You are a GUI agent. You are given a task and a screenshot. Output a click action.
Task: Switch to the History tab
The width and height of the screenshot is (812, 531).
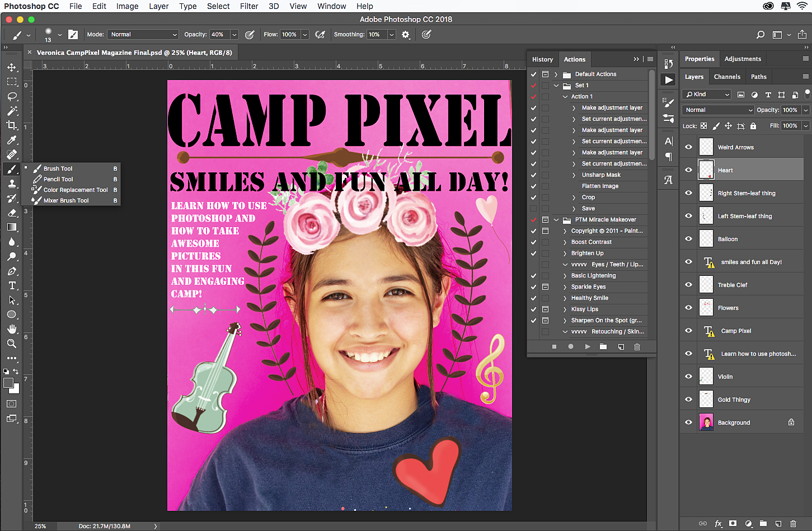coord(542,59)
